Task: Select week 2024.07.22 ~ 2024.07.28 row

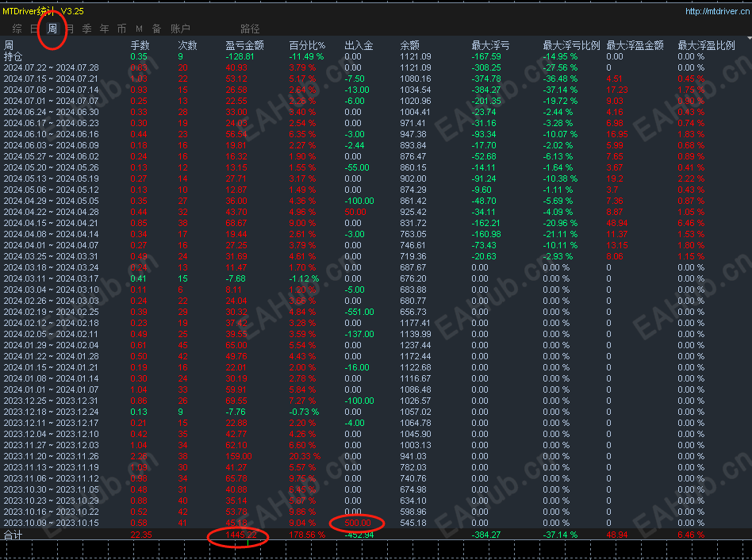Action: (x=376, y=67)
